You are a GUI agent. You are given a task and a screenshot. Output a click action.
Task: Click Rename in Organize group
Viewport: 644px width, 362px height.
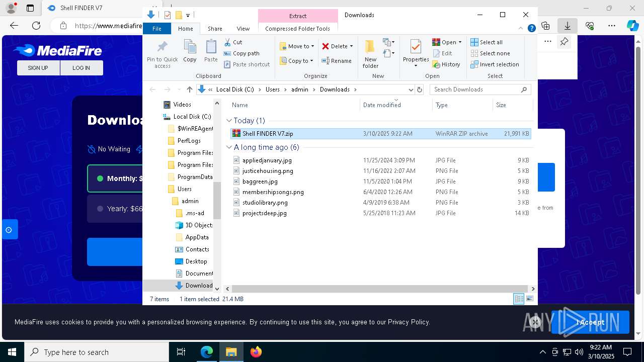point(337,61)
